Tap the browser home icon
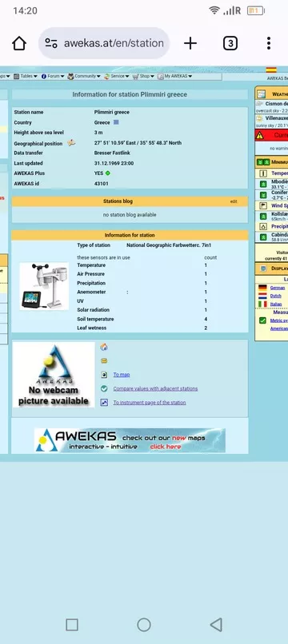The image size is (288, 644). click(19, 43)
